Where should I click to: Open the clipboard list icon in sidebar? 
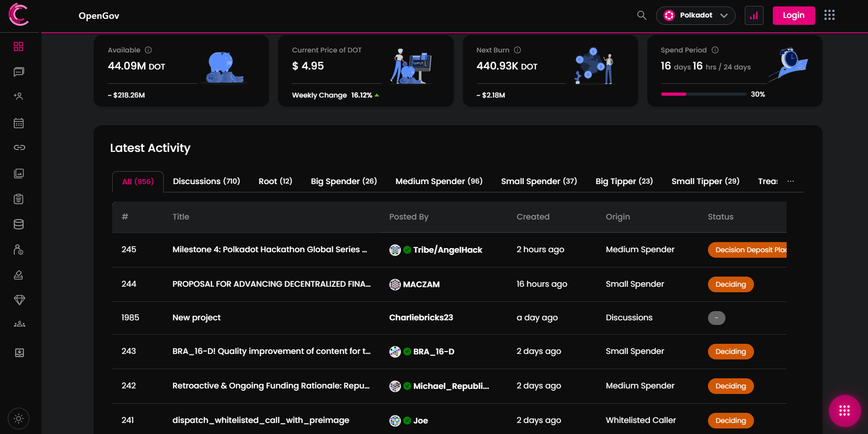[x=18, y=199]
